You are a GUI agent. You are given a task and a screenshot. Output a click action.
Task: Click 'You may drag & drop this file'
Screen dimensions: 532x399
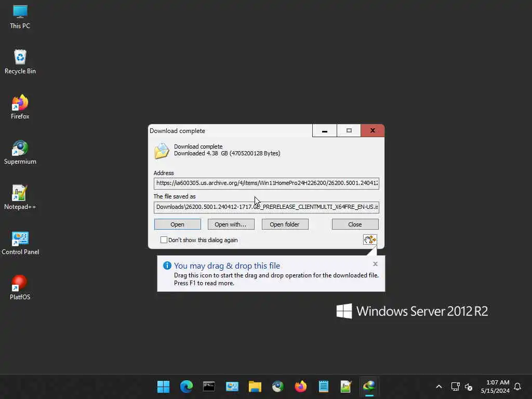[x=227, y=265]
